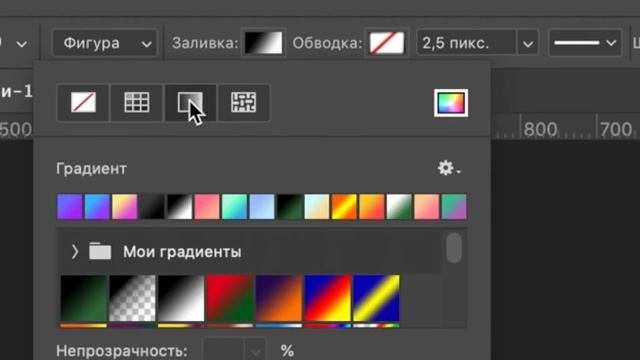640x360 pixels.
Task: Open the gradient panel gear menu
Action: tap(449, 168)
